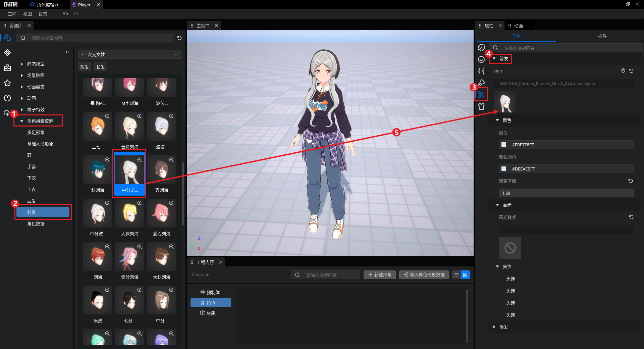
Task: Click the empty highlight style placeholder
Action: click(510, 248)
